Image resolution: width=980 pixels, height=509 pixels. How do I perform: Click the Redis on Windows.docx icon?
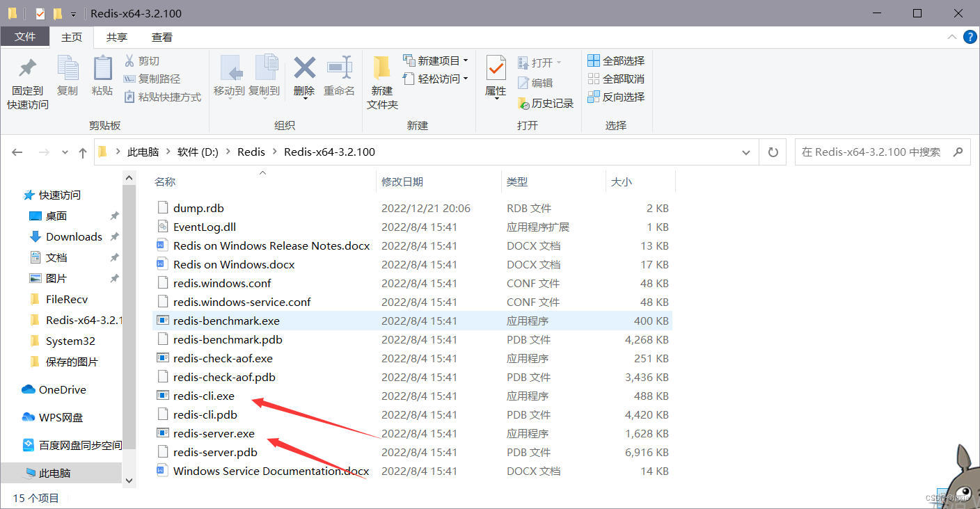163,264
